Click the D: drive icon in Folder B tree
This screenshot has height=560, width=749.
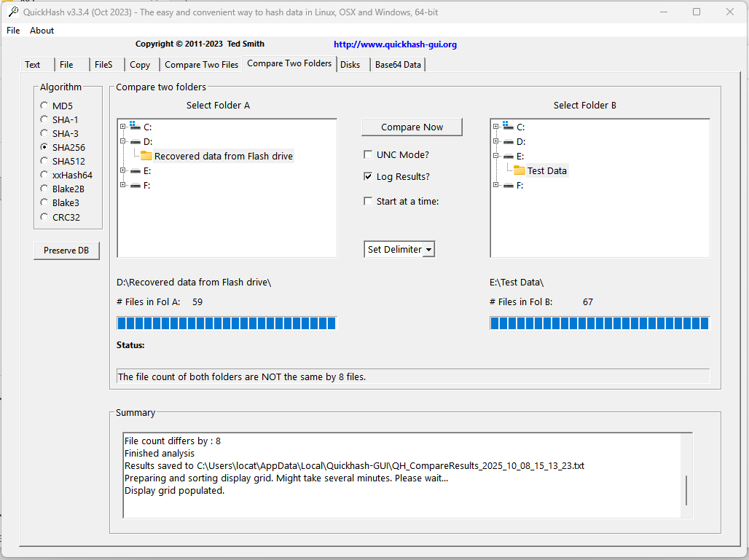click(x=508, y=141)
